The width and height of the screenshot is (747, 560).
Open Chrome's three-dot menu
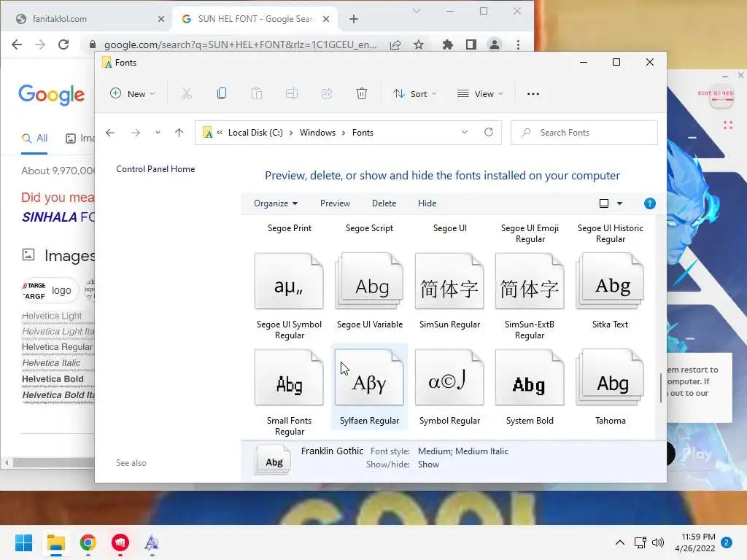(x=518, y=44)
